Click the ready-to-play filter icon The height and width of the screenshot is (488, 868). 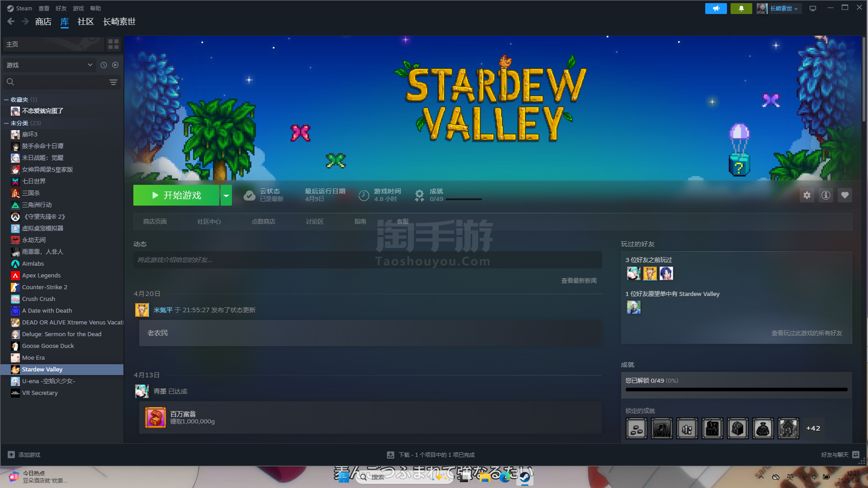tap(115, 65)
